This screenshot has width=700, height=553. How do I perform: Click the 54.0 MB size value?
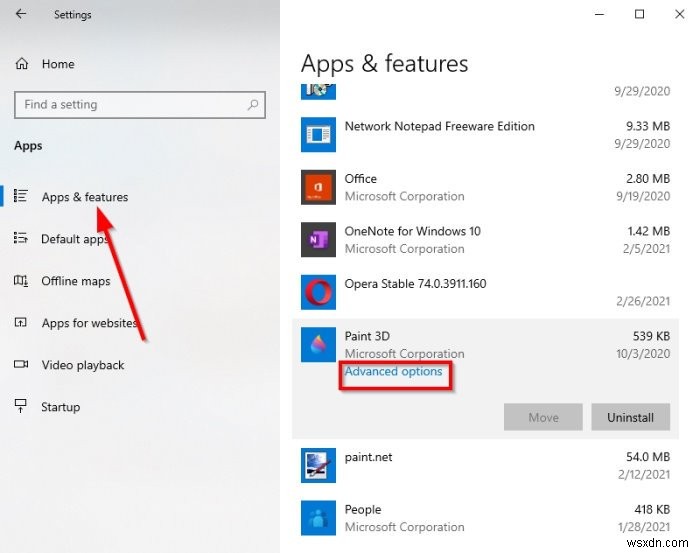tap(648, 457)
